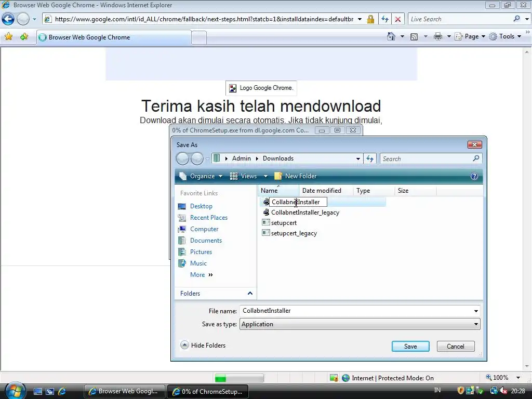
Task: Open the Views dropdown arrow
Action: (x=265, y=176)
